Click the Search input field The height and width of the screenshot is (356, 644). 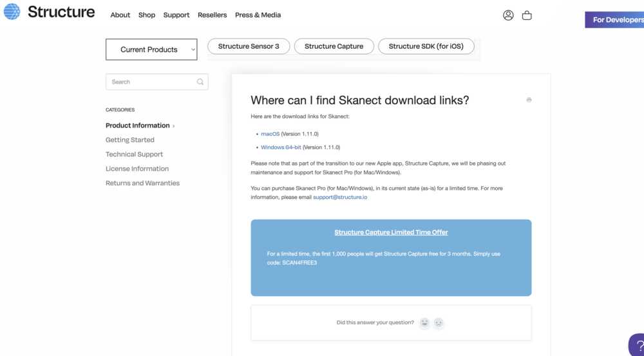point(151,82)
